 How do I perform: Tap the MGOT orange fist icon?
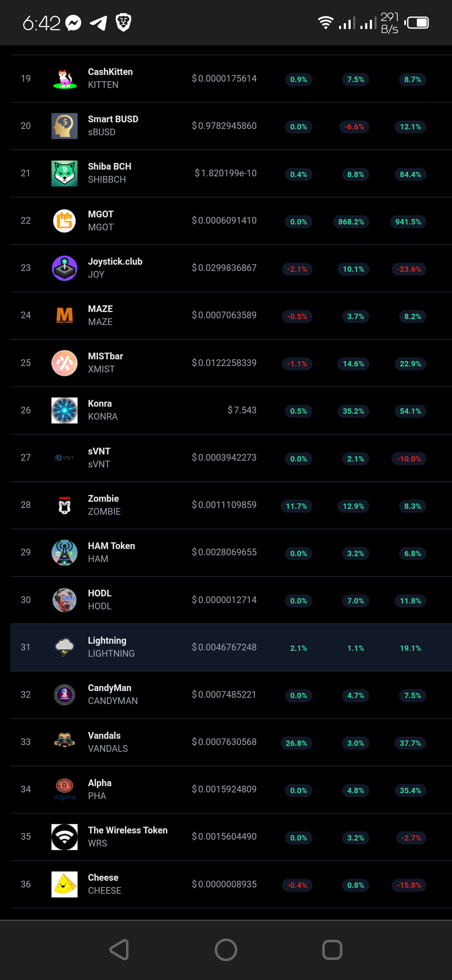point(64,221)
